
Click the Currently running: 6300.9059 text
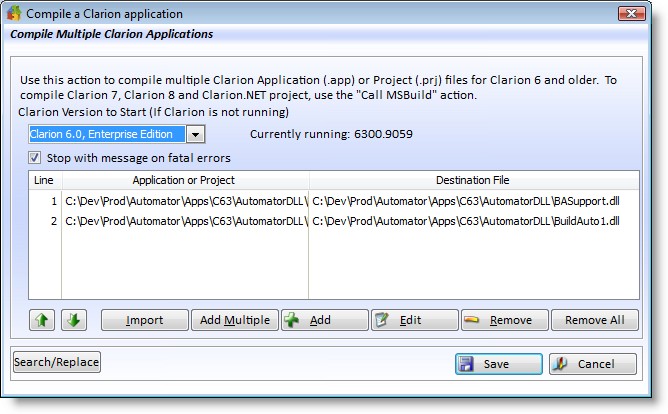(x=331, y=134)
